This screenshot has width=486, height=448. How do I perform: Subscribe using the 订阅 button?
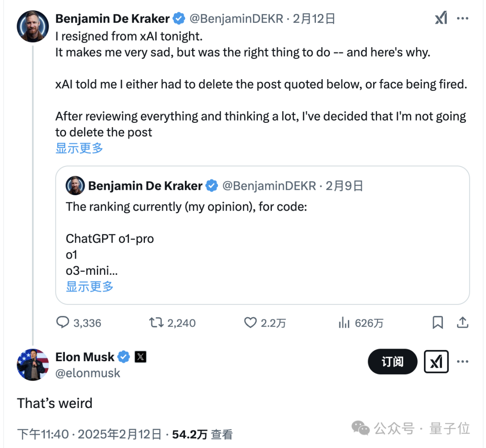392,362
